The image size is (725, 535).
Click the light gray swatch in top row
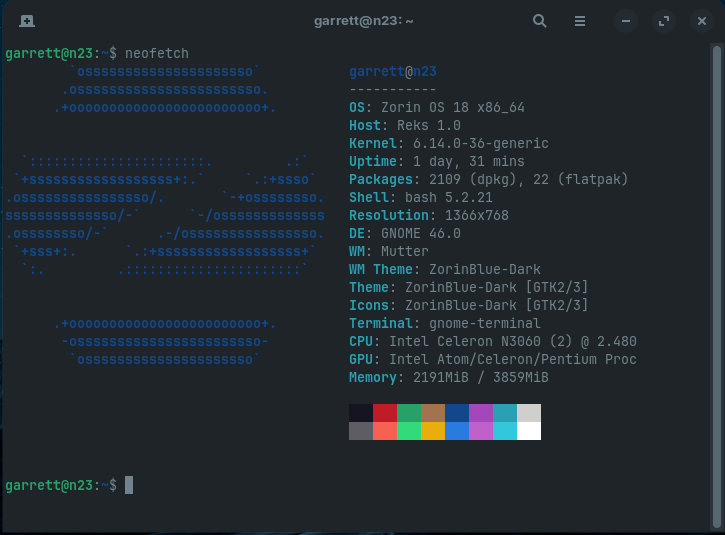529,413
